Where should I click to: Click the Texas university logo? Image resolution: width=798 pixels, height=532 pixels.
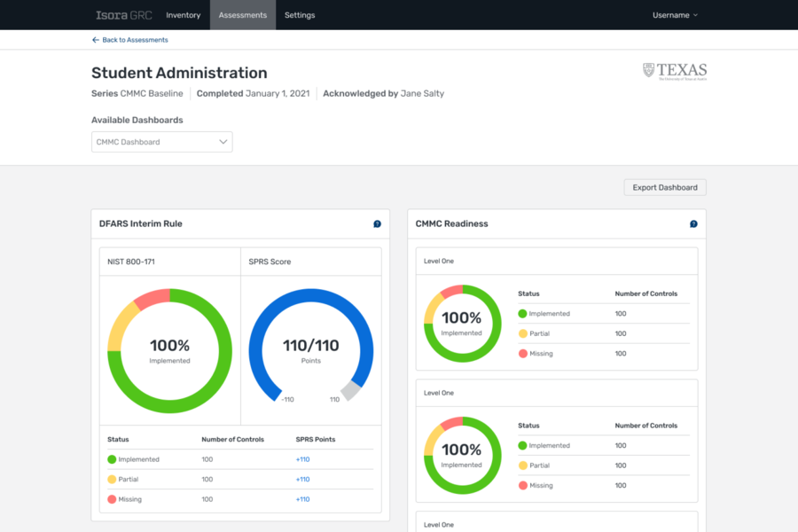click(x=675, y=71)
